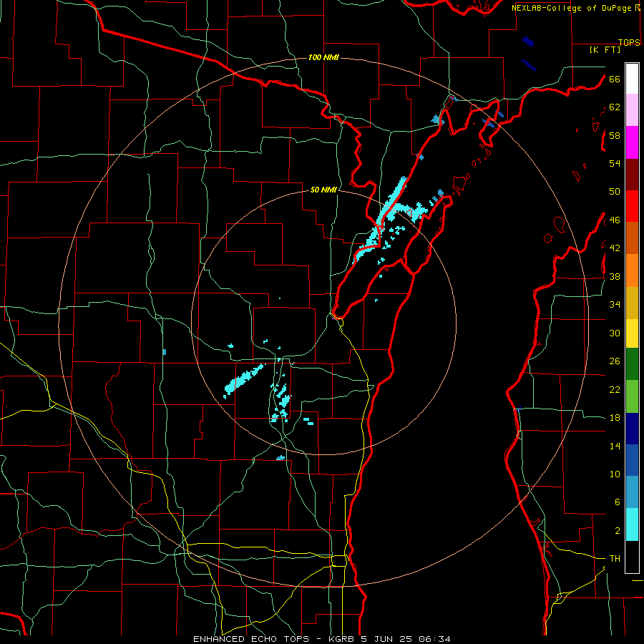Screen dimensions: 644x644
Task: Click the light blue 14 kft legend swatch
Action: [632, 492]
